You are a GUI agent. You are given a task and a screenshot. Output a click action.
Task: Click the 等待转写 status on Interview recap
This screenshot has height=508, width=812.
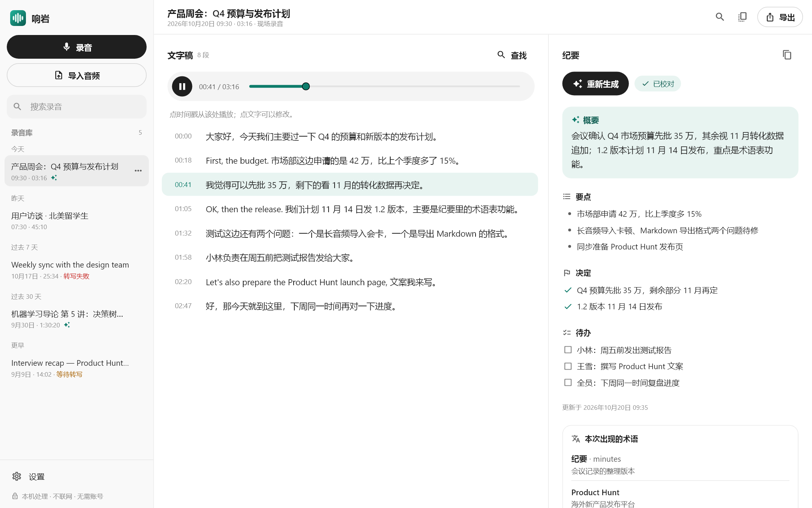point(69,374)
